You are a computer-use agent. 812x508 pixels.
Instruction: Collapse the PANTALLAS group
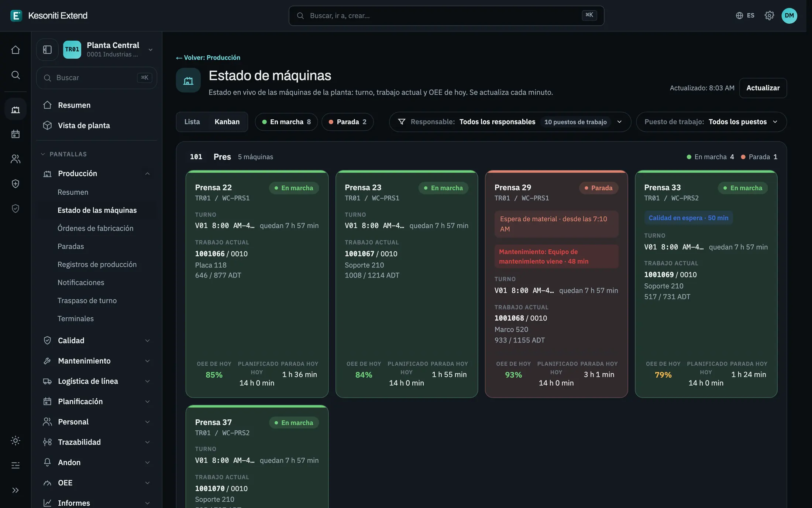[63, 154]
